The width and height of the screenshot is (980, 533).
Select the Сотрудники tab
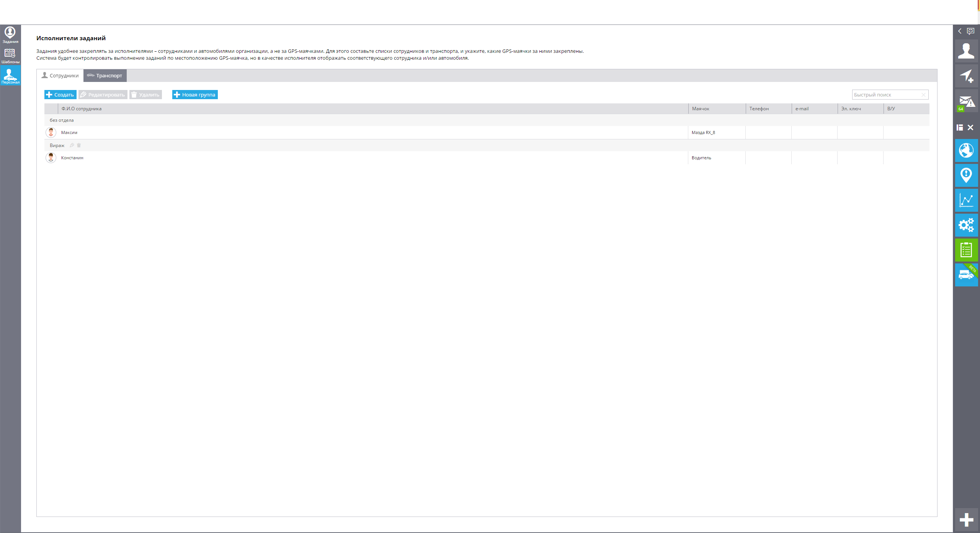60,75
